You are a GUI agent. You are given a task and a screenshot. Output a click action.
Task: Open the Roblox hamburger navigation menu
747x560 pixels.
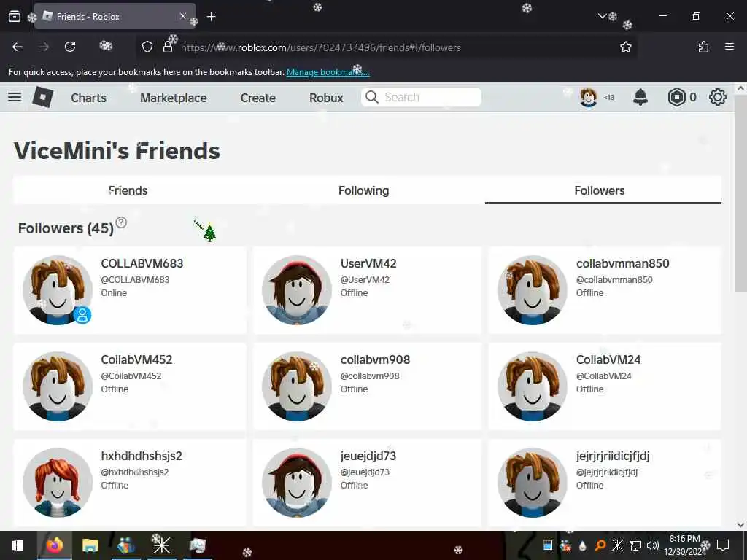point(15,97)
